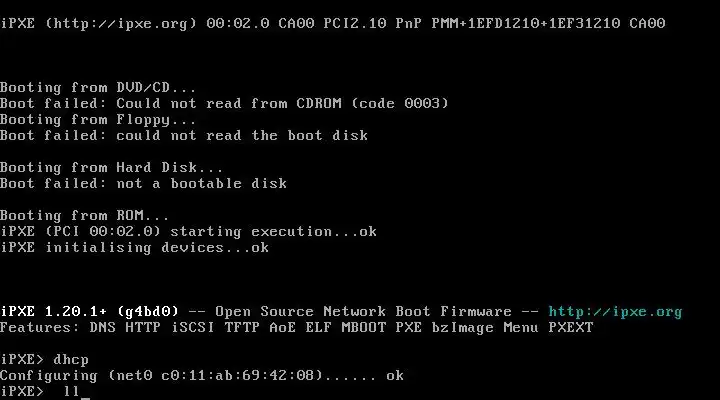Viewport: 720px width, 400px height.
Task: Click the 'll' text on last prompt line
Action: tap(72, 391)
